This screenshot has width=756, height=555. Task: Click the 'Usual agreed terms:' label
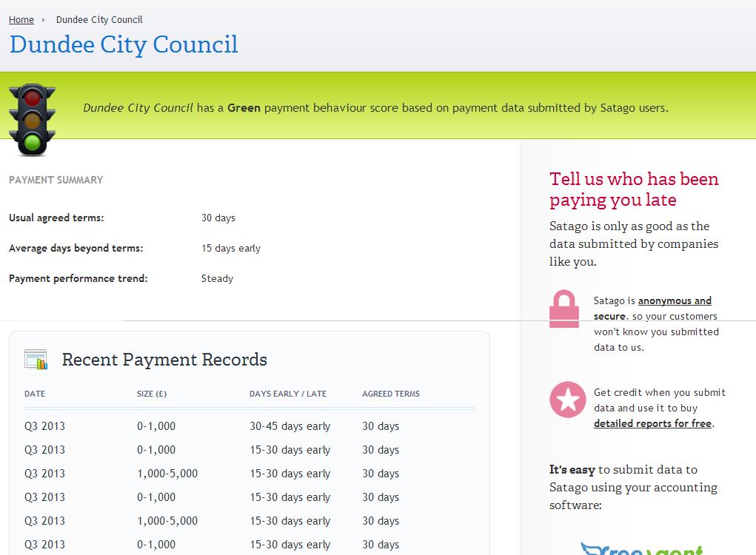[x=56, y=218]
